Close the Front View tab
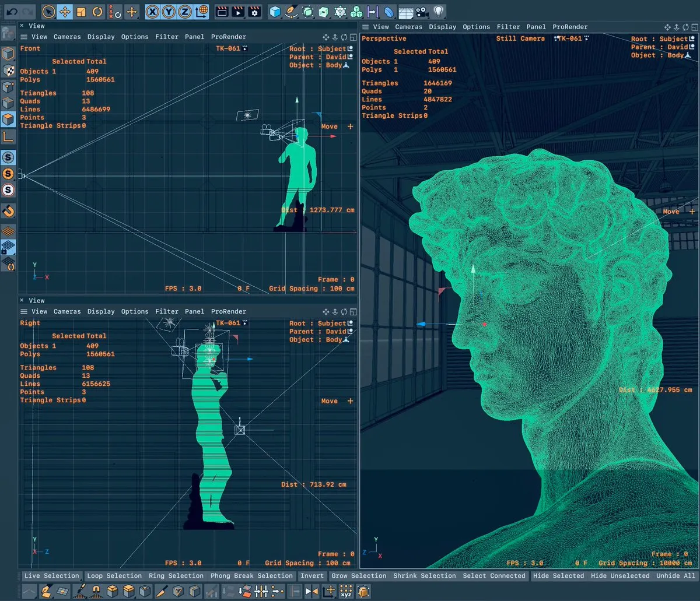Screen dimensions: 700x601 click(x=22, y=26)
